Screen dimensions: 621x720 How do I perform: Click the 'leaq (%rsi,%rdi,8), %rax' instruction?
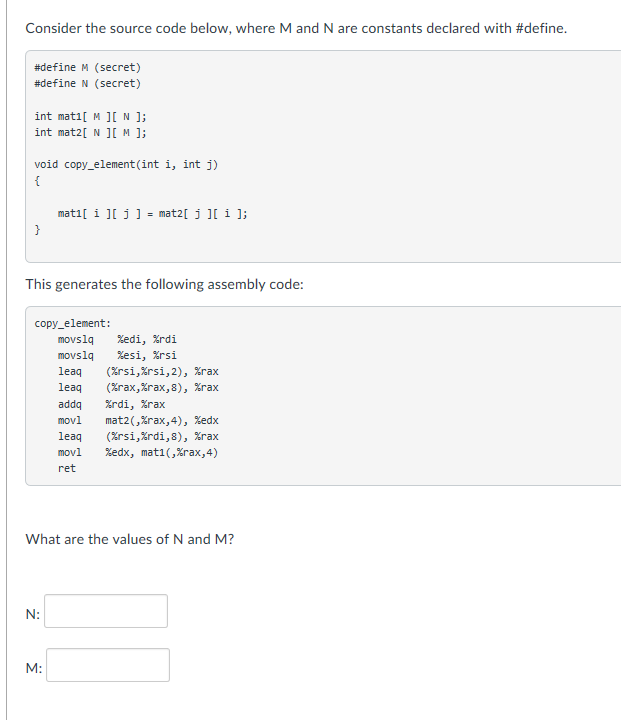coord(138,437)
